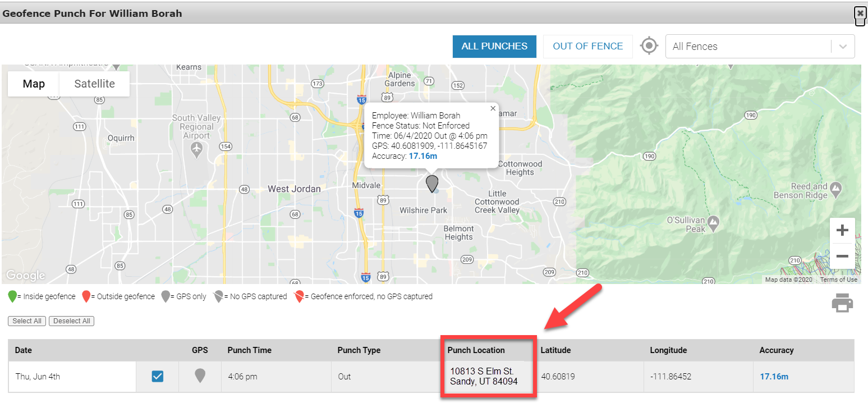This screenshot has width=868, height=412.
Task: Click the zoom out control on the map
Action: 842,256
